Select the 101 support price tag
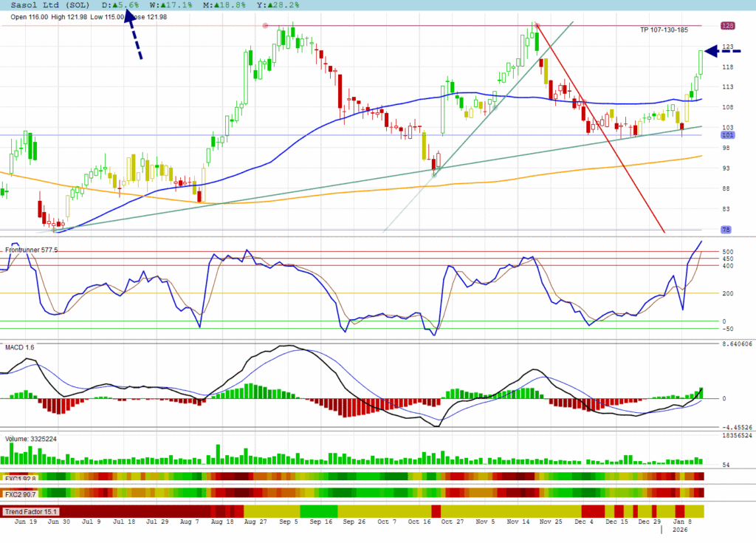756x543 pixels. [x=726, y=135]
